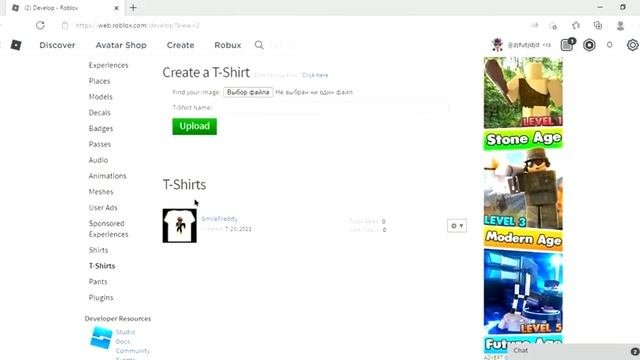
Task: Select Shirts in the sidebar
Action: (98, 250)
